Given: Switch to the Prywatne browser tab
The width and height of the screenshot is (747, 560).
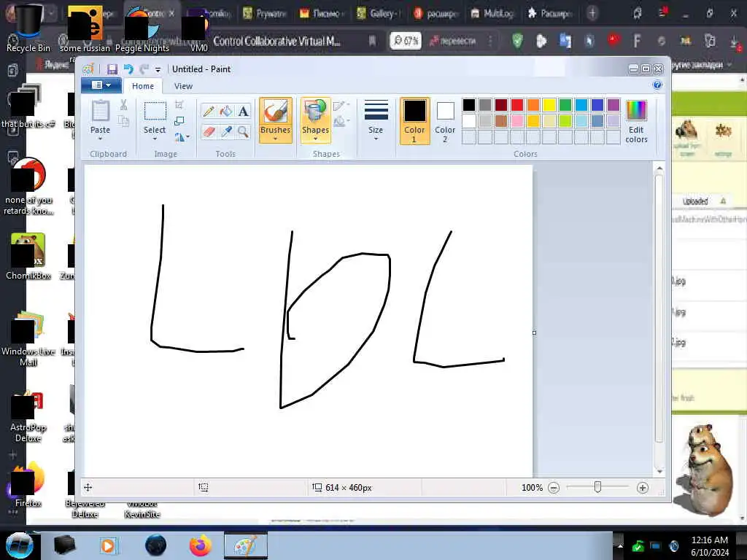Looking at the screenshot, I should point(266,13).
